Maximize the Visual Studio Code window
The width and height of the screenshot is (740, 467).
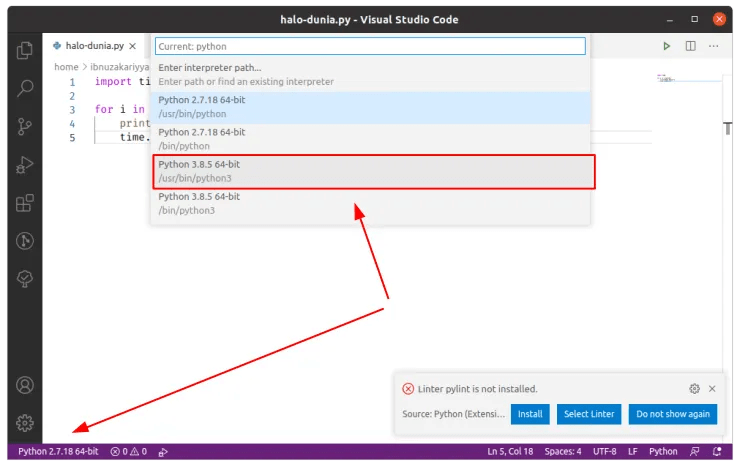(x=694, y=19)
